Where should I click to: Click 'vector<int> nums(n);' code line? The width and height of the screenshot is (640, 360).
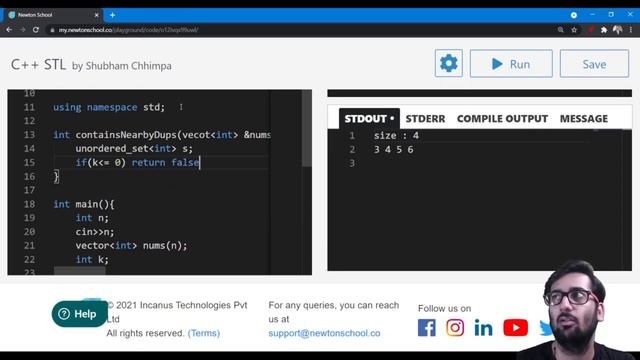(x=131, y=246)
